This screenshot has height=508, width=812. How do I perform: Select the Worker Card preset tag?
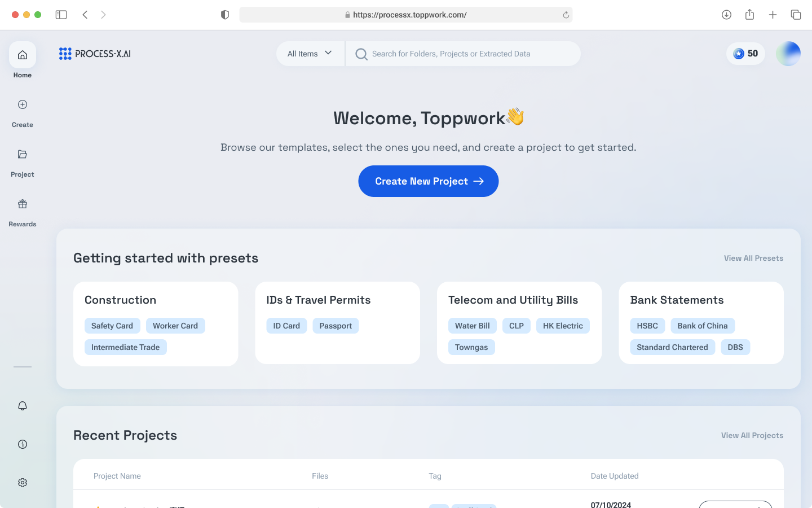tap(175, 326)
